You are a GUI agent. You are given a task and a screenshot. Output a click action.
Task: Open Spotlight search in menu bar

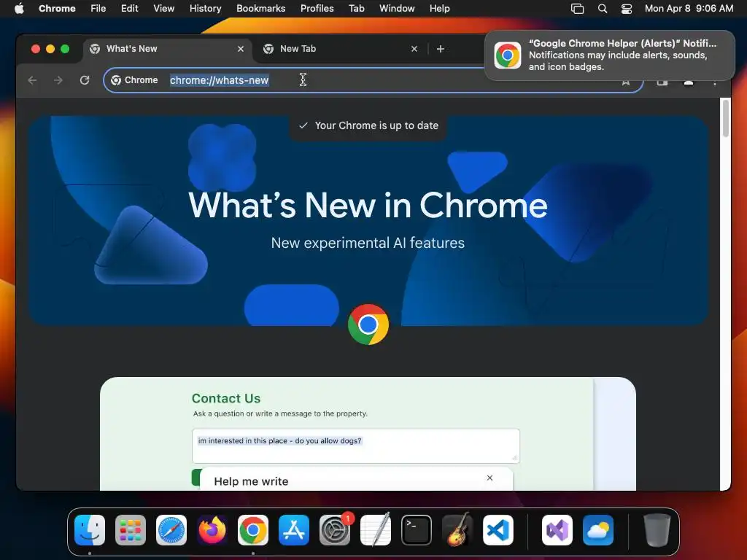coord(602,8)
